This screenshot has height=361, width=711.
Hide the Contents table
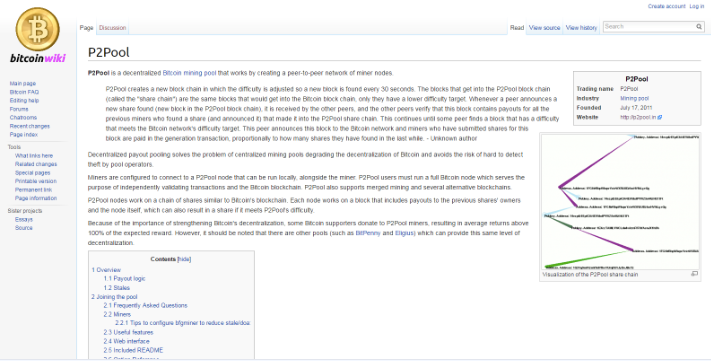[184, 259]
